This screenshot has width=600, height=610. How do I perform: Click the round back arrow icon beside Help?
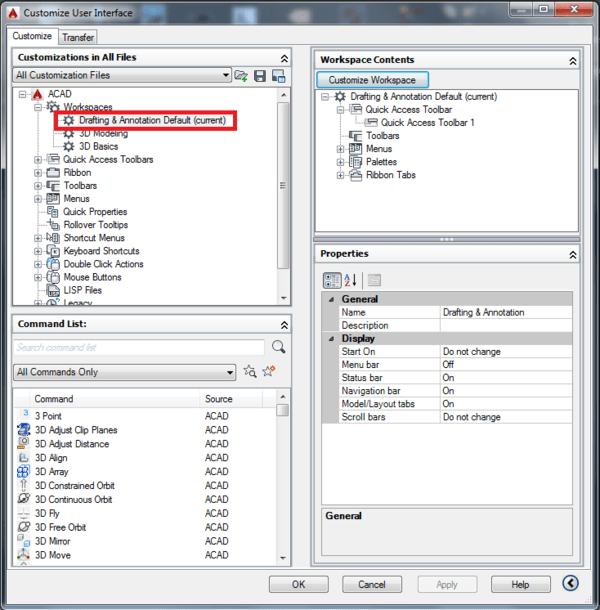tap(570, 583)
